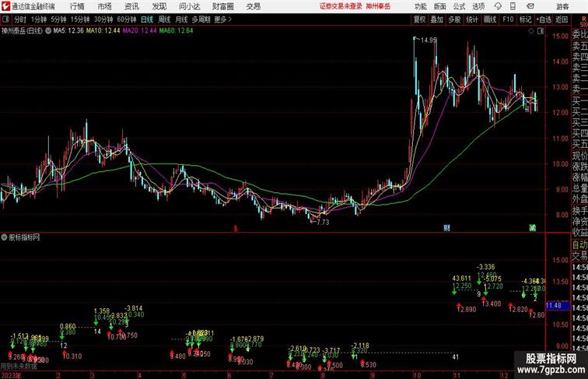Screen dimensions: 588x379
Task: Click the 多股 multi-stock toolbar button
Action: click(454, 19)
